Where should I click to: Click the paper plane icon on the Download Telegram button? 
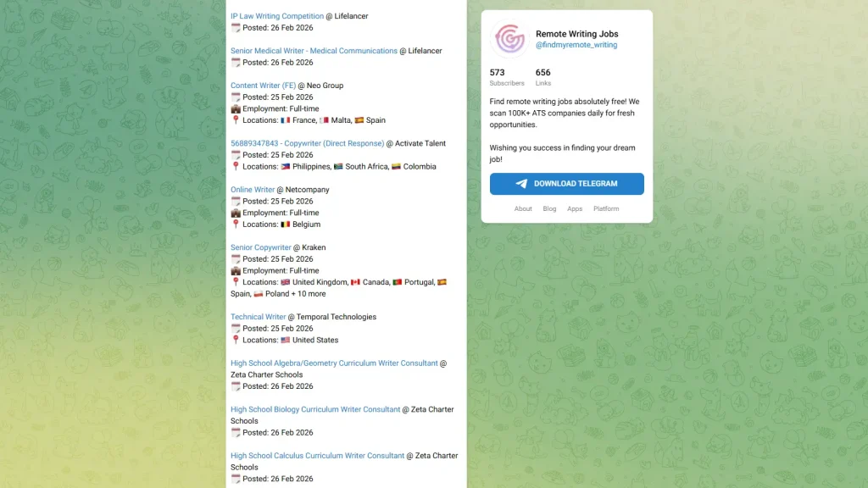521,184
